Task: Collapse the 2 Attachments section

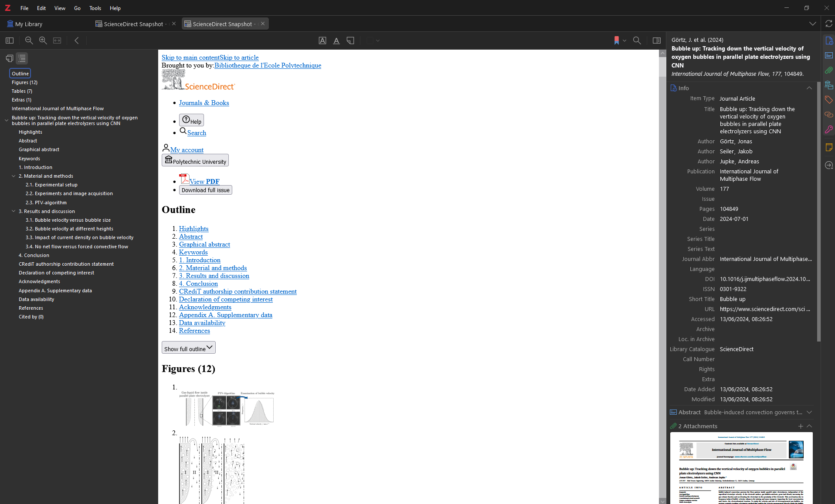Action: point(809,426)
